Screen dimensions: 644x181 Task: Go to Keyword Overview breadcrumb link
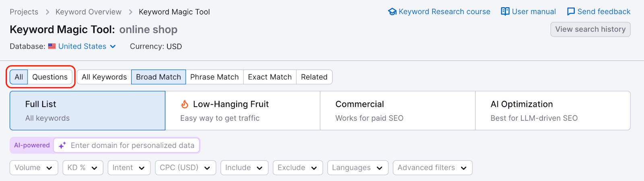point(89,12)
